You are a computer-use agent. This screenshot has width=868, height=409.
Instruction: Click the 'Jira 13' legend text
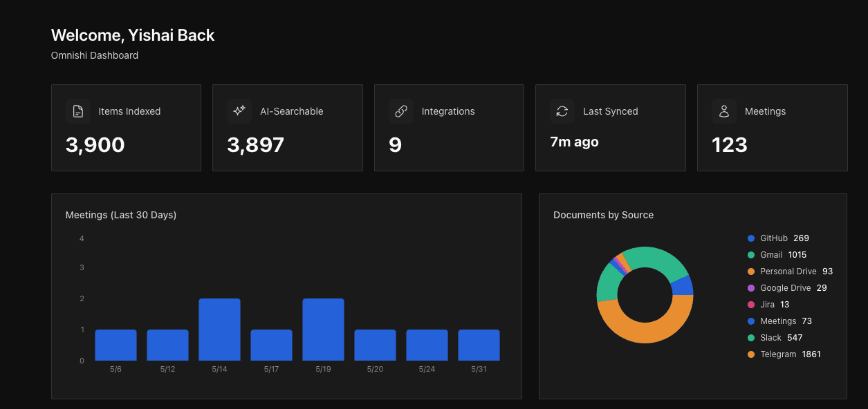(775, 305)
